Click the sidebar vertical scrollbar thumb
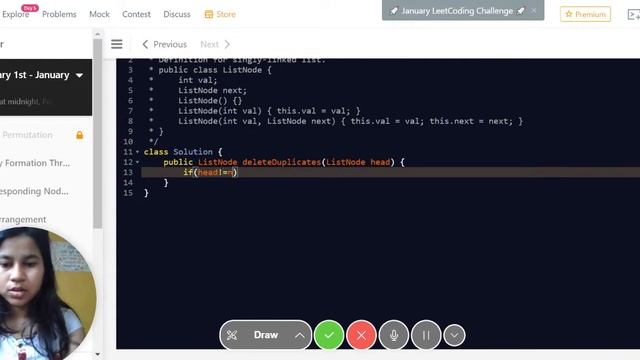 pyautogui.click(x=97, y=133)
